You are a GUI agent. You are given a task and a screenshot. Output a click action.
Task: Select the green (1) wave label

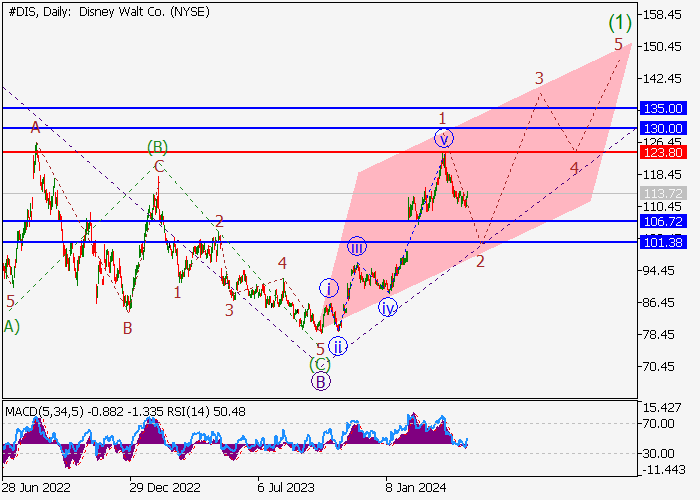coord(620,23)
